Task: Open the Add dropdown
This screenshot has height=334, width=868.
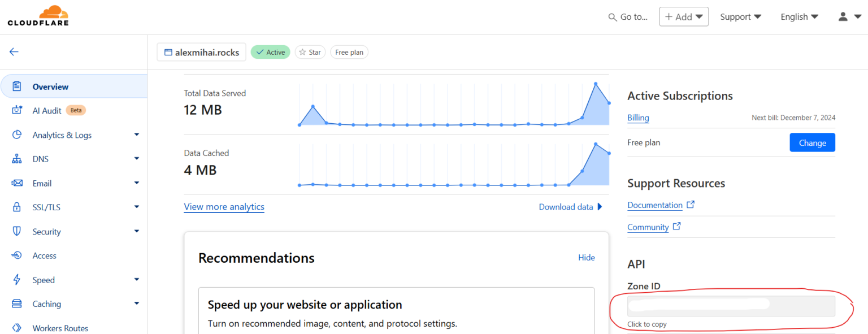Action: click(x=684, y=16)
